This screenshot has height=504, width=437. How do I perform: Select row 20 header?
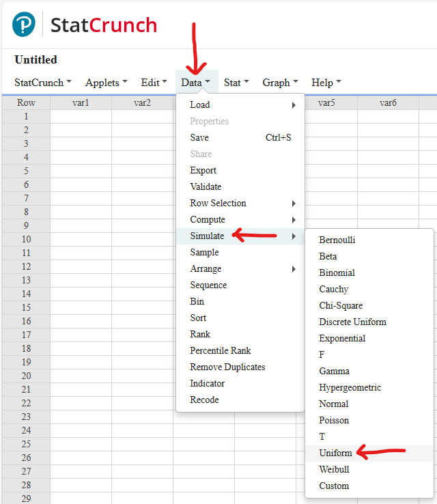26,376
